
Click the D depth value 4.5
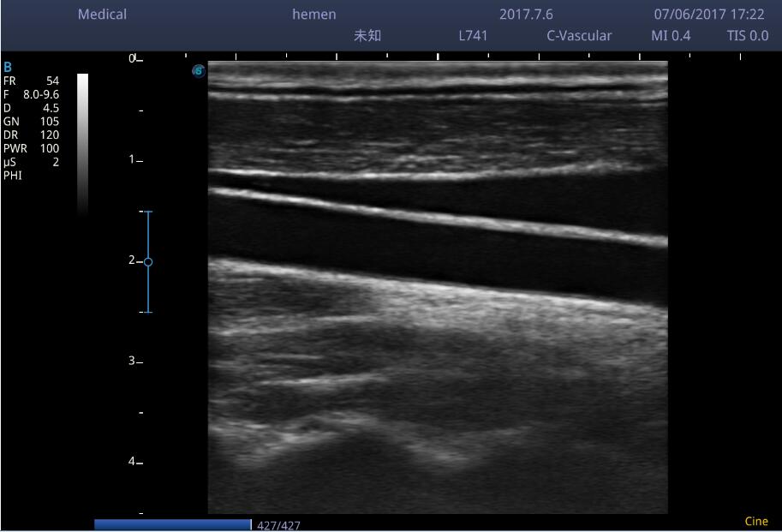pyautogui.click(x=51, y=108)
